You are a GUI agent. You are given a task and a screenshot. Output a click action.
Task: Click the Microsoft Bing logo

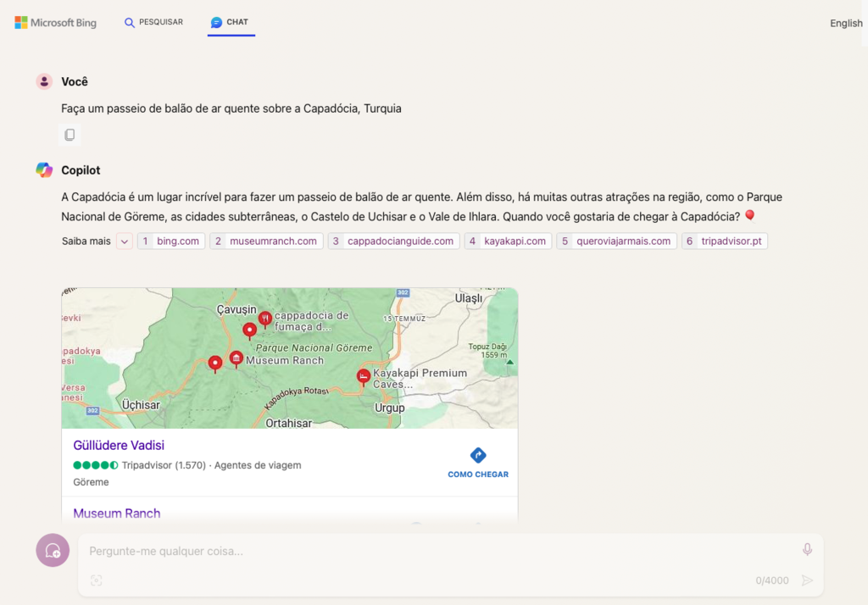coord(55,23)
